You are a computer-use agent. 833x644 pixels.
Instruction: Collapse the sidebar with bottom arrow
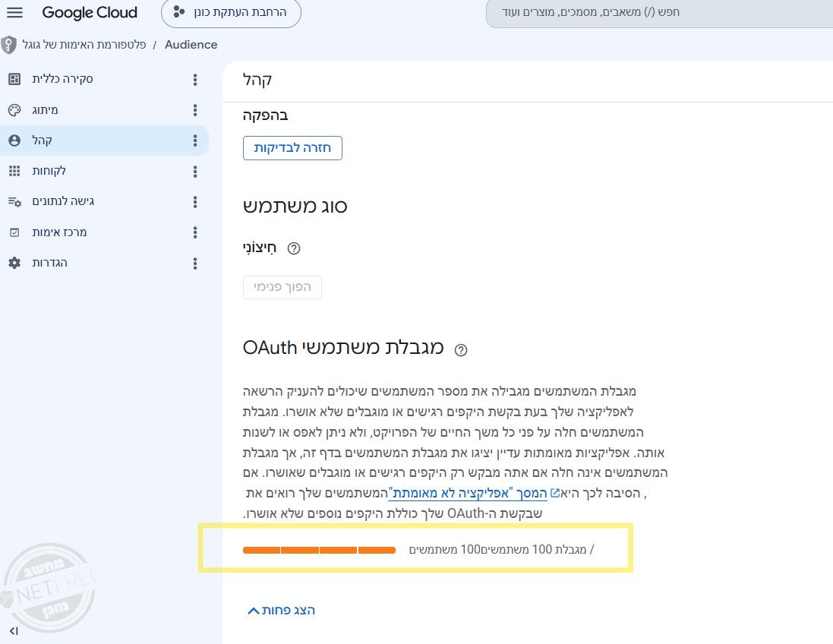(x=14, y=631)
